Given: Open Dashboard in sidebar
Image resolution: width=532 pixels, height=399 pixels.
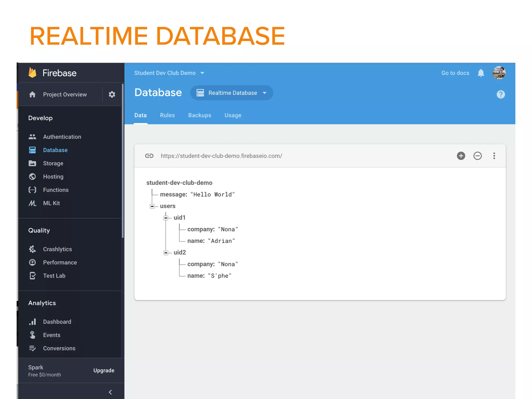Looking at the screenshot, I should tap(57, 322).
